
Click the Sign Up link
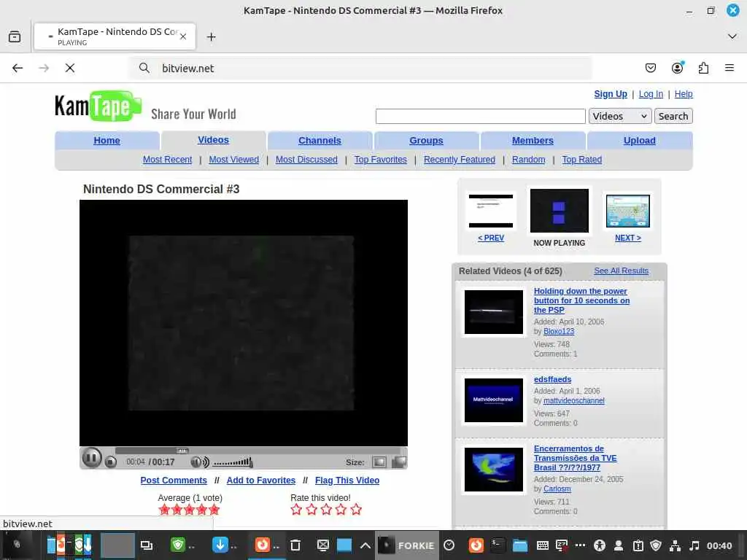point(611,94)
